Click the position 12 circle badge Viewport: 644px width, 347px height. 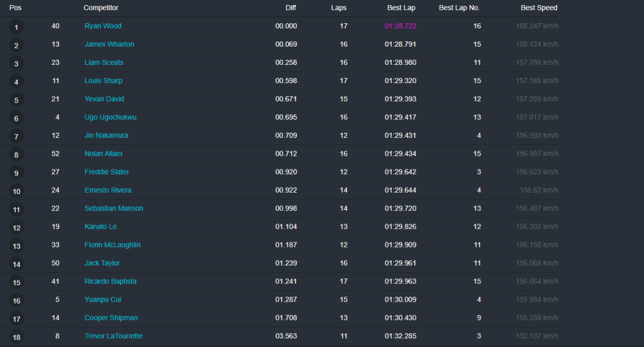pos(17,227)
